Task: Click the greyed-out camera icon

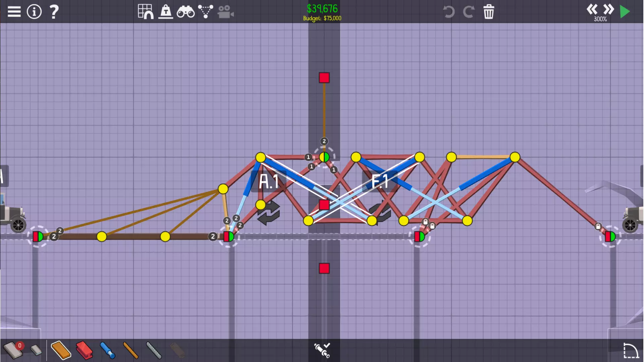Action: click(225, 12)
